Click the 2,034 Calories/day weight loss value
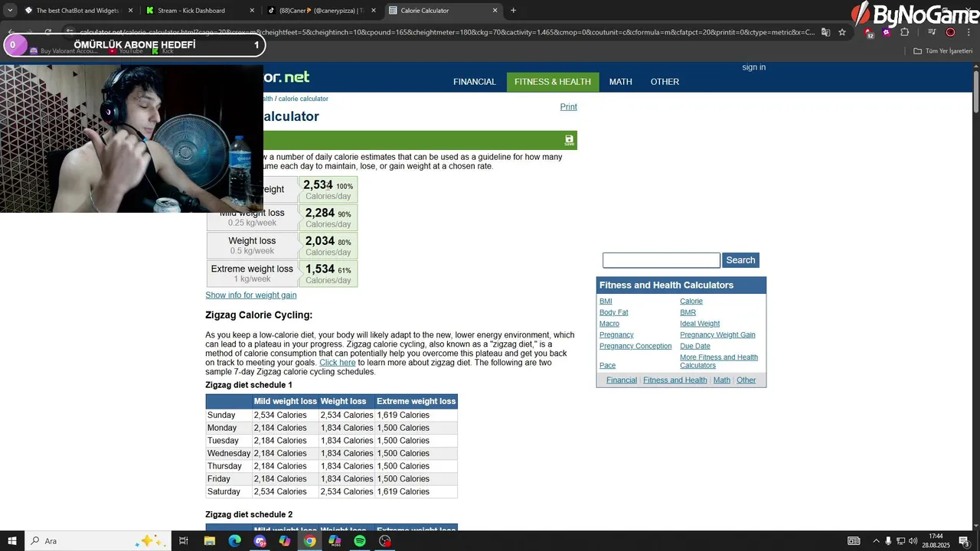This screenshot has height=551, width=980. (328, 246)
